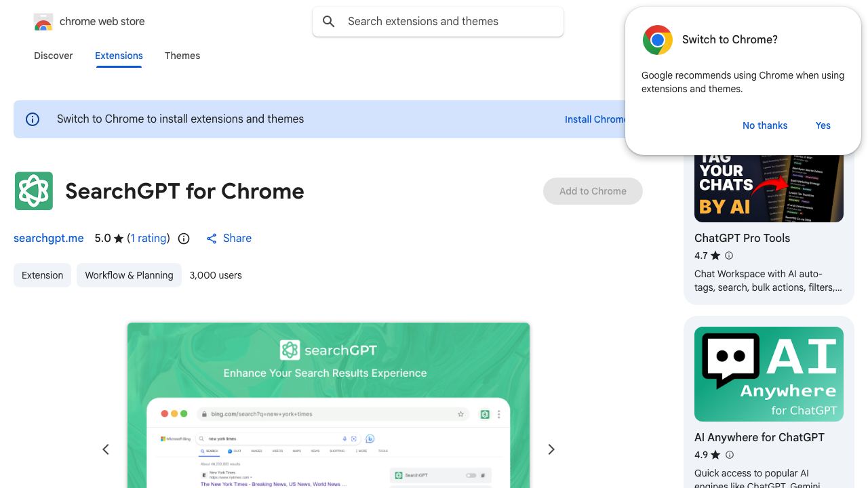Select the Workflow & Planning chip
Viewport: 868px width, 488px height.
pyautogui.click(x=129, y=275)
